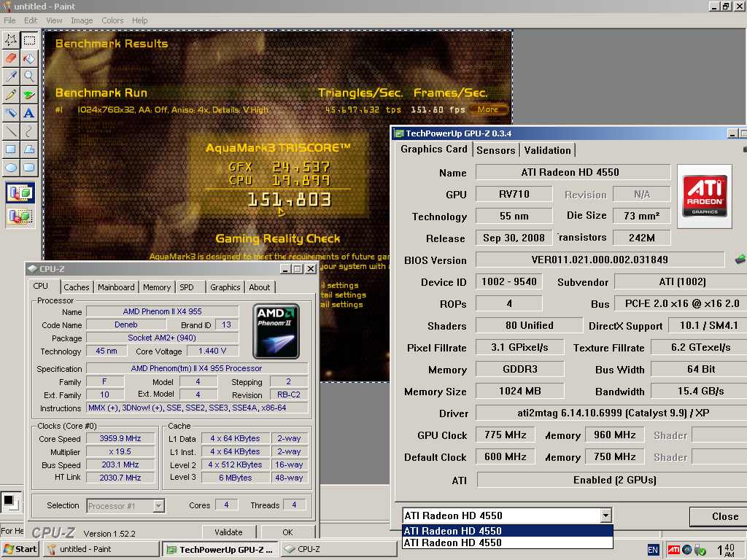Open the Paint View menu

[x=54, y=20]
